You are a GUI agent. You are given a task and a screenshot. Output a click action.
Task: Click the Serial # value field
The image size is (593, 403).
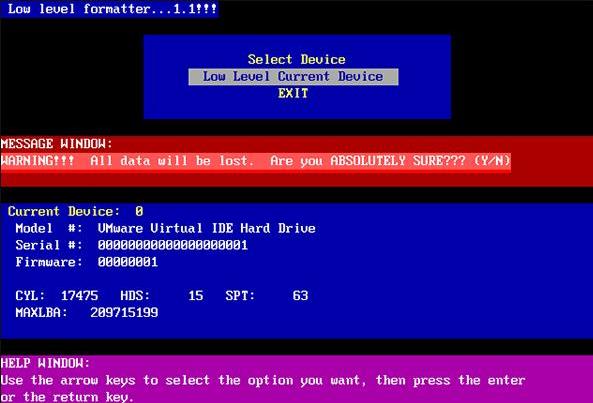tap(172, 245)
